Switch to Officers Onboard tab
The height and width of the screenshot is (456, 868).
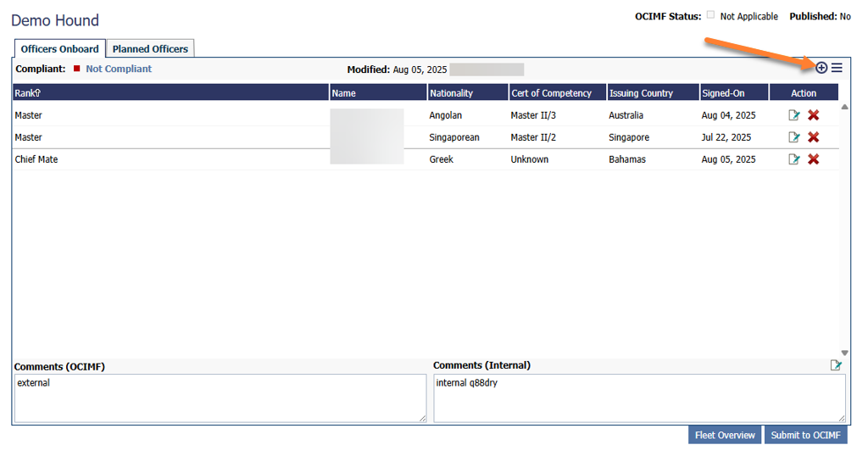pos(59,49)
